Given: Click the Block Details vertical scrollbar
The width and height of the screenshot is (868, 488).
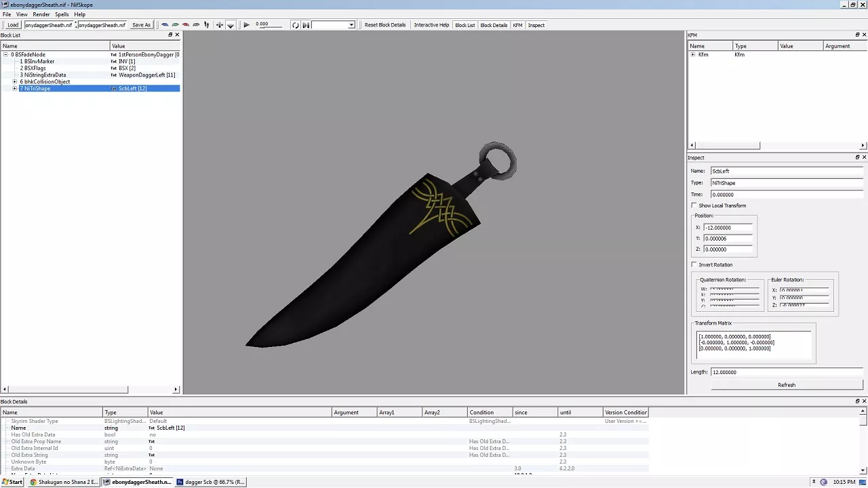Looking at the screenshot, I should tap(863, 441).
